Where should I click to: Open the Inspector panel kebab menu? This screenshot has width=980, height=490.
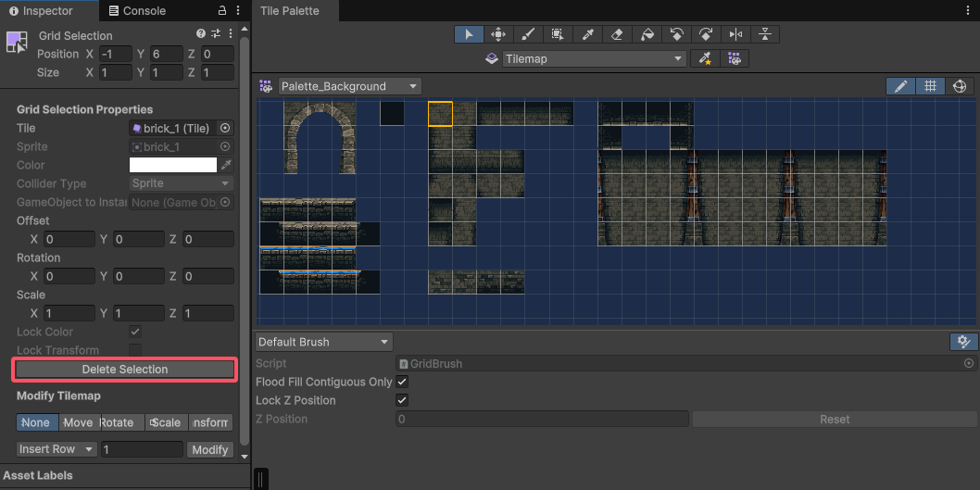[237, 10]
